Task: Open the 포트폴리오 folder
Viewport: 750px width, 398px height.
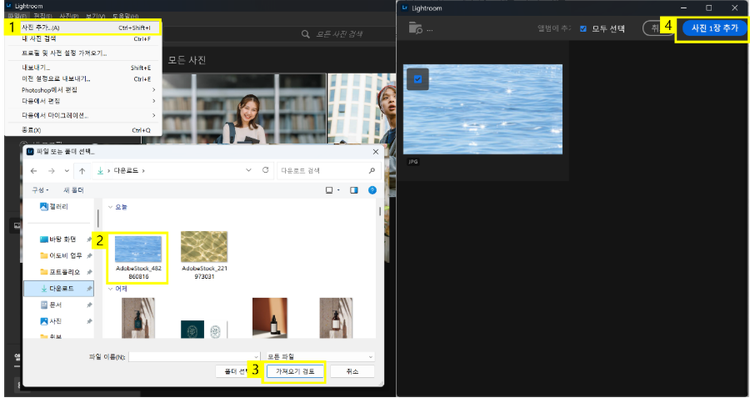Action: [60, 272]
